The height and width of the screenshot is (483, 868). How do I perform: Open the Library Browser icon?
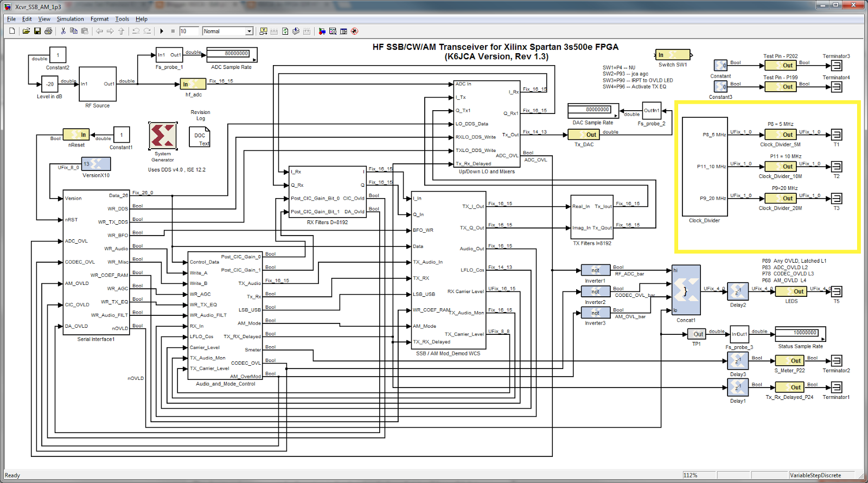coord(322,31)
